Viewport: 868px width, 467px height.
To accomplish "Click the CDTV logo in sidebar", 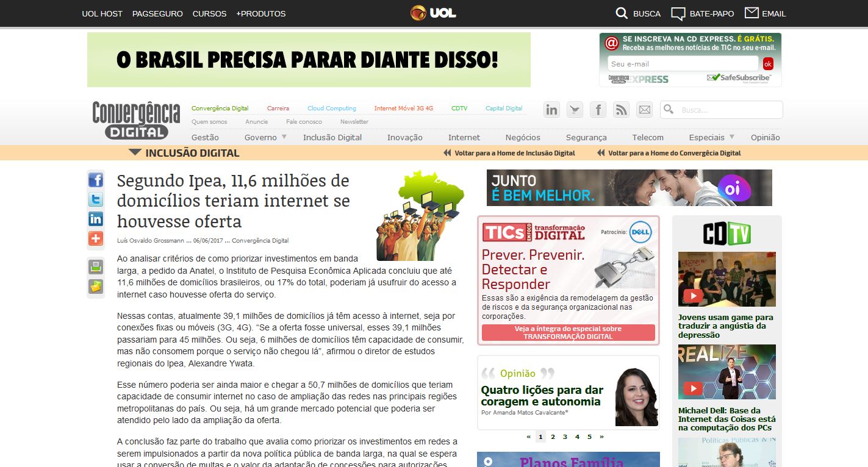I will tap(726, 233).
